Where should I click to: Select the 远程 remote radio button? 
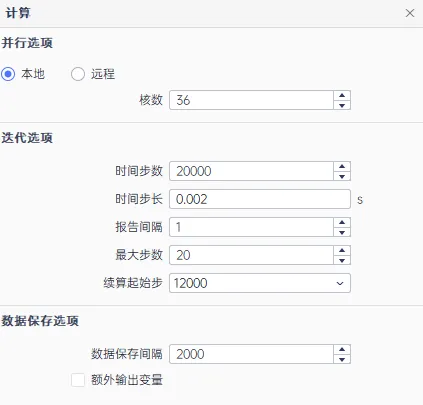tap(78, 74)
